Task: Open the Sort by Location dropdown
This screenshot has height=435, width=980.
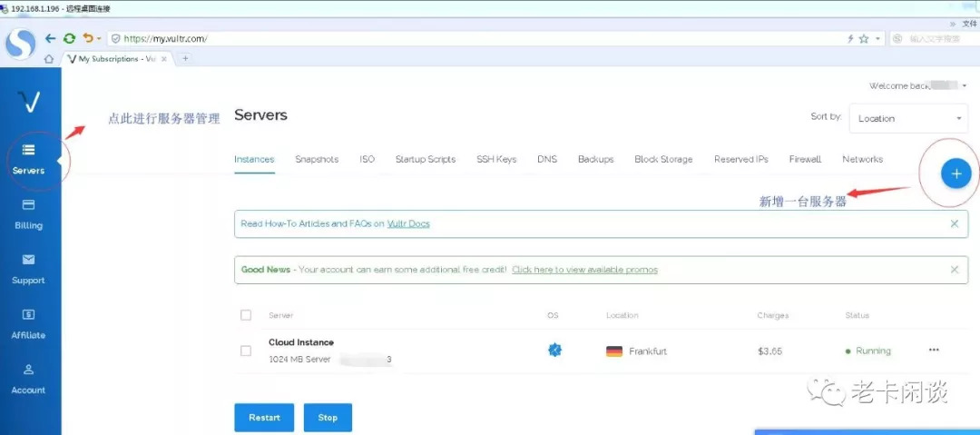Action: 908,118
